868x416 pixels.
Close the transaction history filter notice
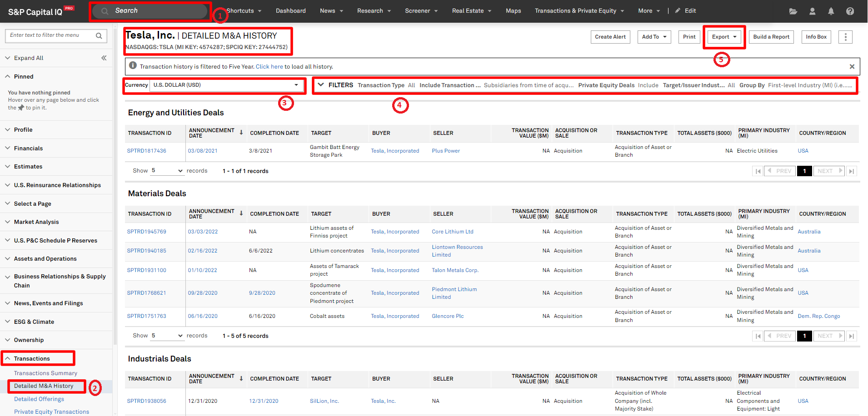[x=852, y=67]
